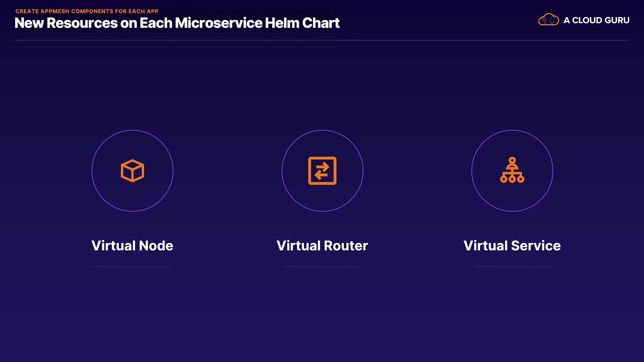644x362 pixels.
Task: Click the "Virtual Service" label
Action: click(512, 246)
